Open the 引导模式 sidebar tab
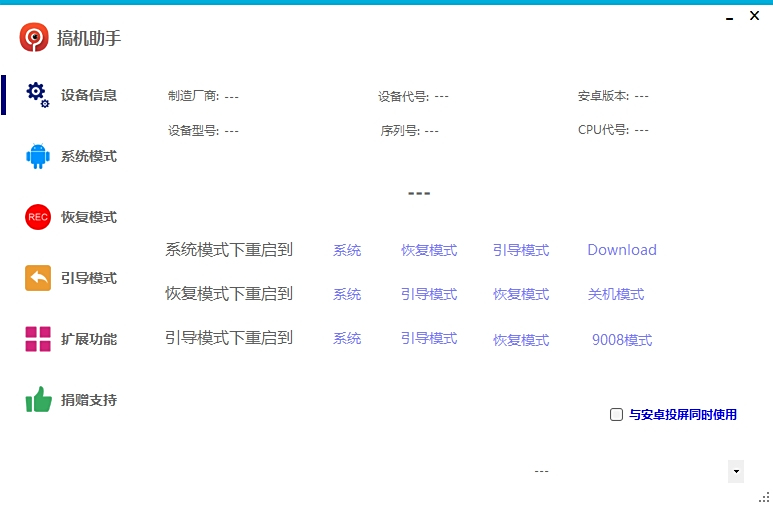Image resolution: width=773 pixels, height=506 pixels. [89, 278]
